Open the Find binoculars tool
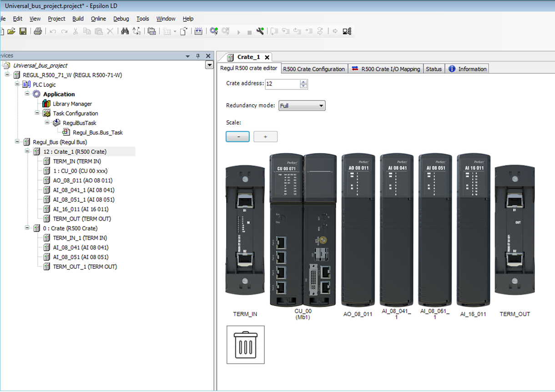This screenshot has width=555, height=392. point(125,31)
